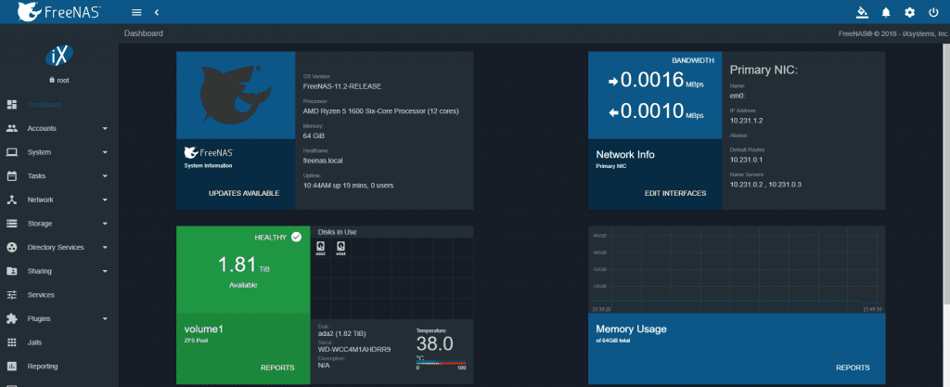Select the first disk icon under Disks in Use
The height and width of the screenshot is (387, 950).
tap(321, 247)
